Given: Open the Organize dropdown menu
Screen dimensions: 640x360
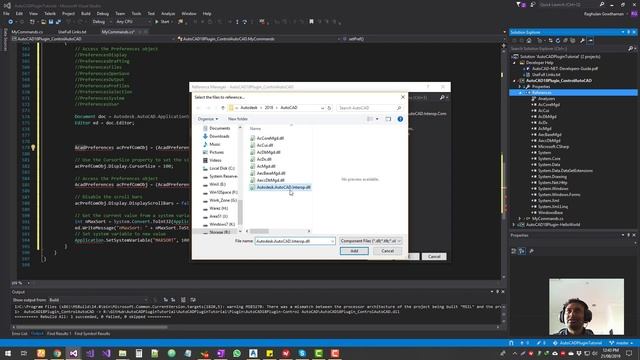Looking at the screenshot, I should click(208, 119).
